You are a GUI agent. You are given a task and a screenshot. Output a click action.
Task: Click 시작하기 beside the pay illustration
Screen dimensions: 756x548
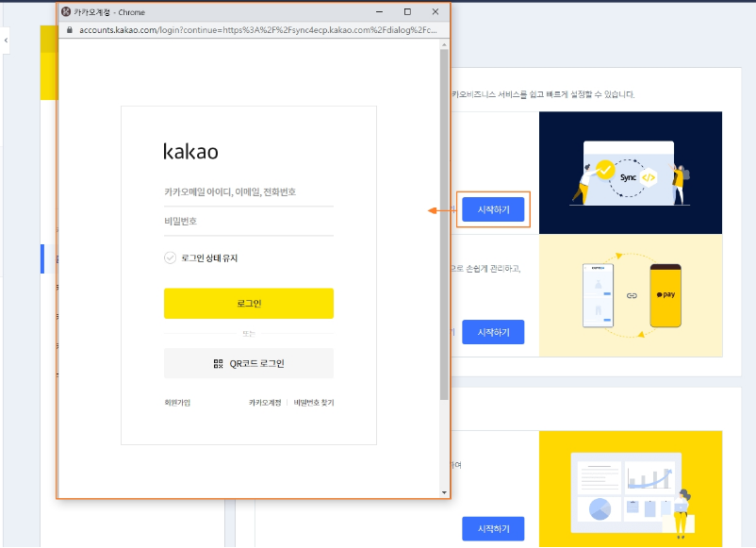point(493,332)
